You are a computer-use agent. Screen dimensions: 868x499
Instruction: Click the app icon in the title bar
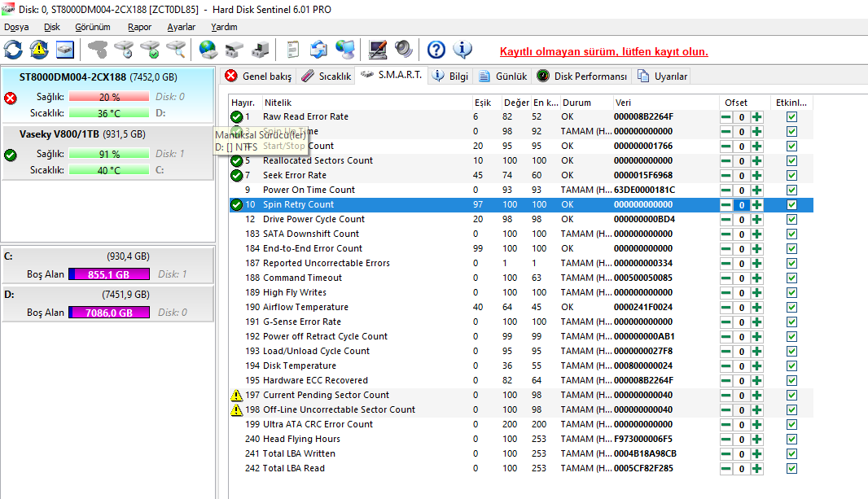coord(8,9)
